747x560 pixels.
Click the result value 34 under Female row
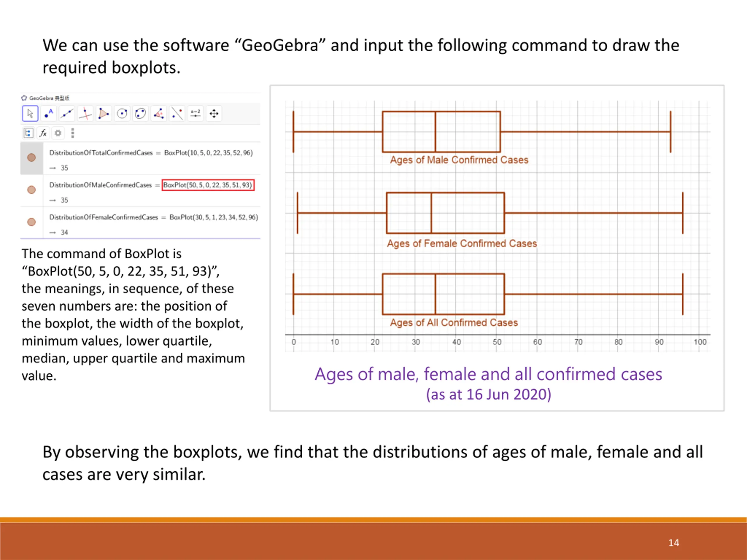(x=64, y=232)
